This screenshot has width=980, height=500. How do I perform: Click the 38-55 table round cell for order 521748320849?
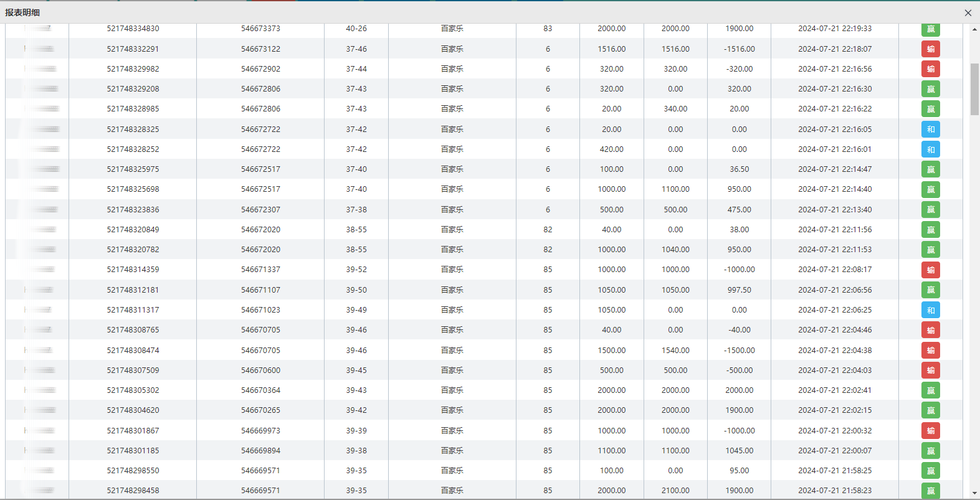pyautogui.click(x=356, y=230)
